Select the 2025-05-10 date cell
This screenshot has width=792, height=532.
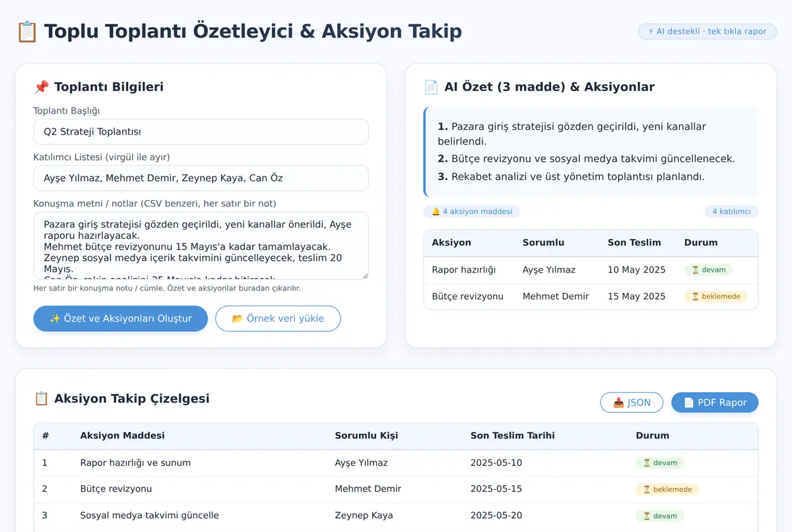[x=496, y=463]
